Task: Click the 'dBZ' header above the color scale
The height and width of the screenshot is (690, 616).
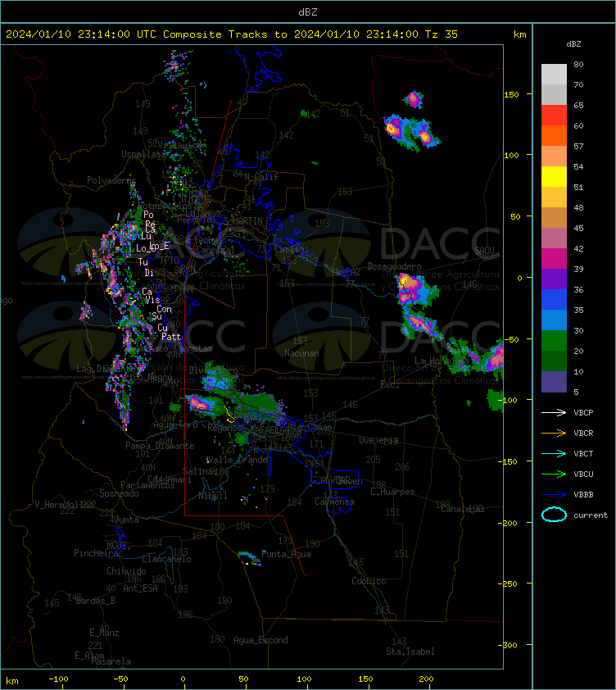Action: (x=573, y=44)
